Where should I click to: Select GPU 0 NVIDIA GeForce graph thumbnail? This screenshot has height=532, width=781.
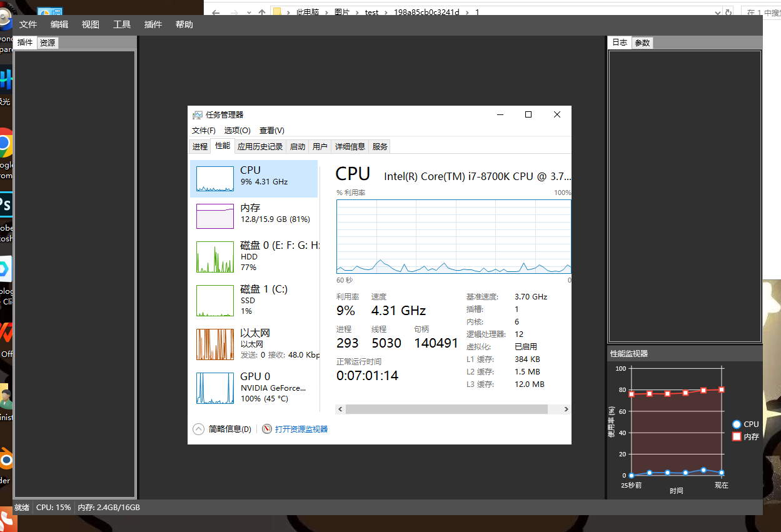pyautogui.click(x=215, y=388)
